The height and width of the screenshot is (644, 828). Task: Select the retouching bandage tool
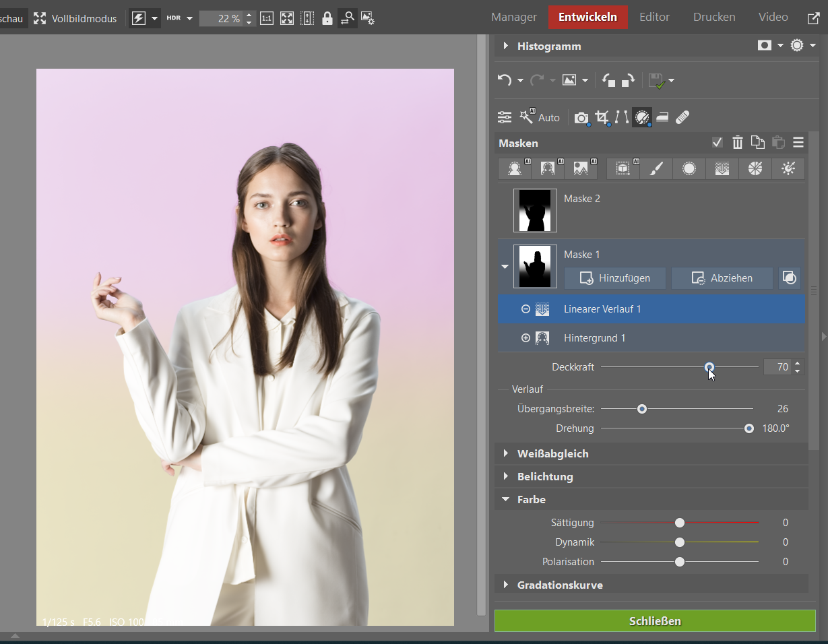click(x=682, y=118)
